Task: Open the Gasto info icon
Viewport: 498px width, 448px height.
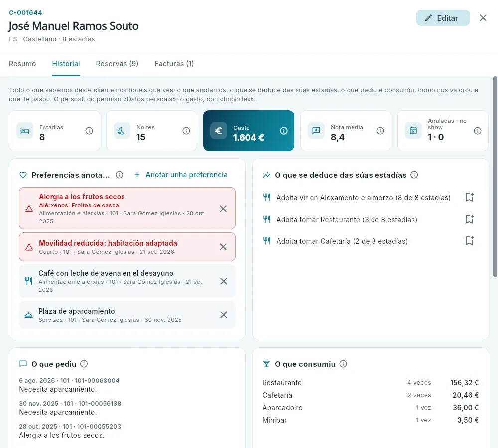Action: coord(284,131)
